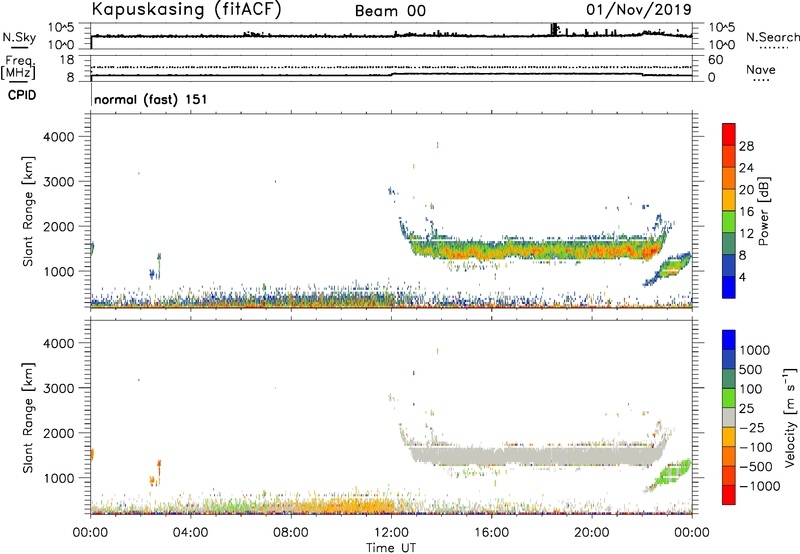Click the '4000' range tick of the power panel

[x=58, y=137]
